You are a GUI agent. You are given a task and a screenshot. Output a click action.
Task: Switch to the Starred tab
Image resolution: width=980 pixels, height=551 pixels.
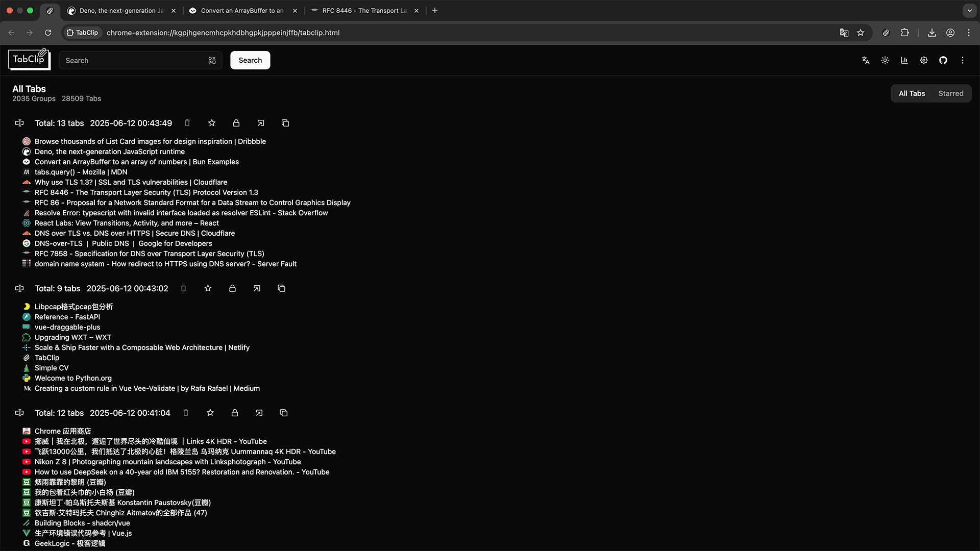point(950,93)
